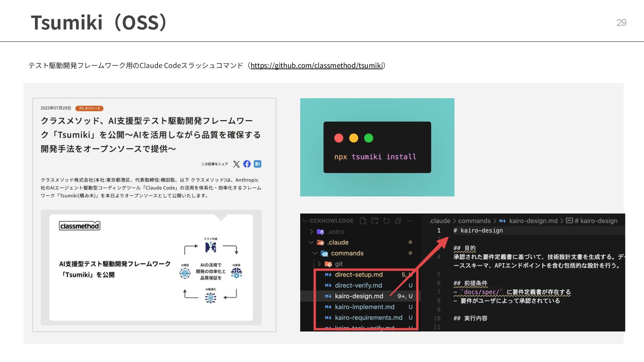
Task: Click the slide page number 29
Action: click(621, 22)
